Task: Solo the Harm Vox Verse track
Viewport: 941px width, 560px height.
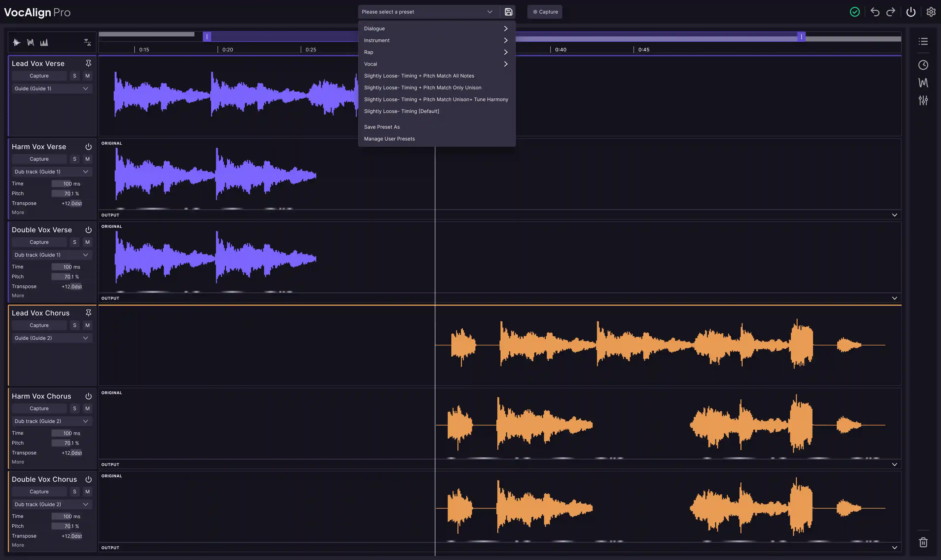Action: (74, 159)
